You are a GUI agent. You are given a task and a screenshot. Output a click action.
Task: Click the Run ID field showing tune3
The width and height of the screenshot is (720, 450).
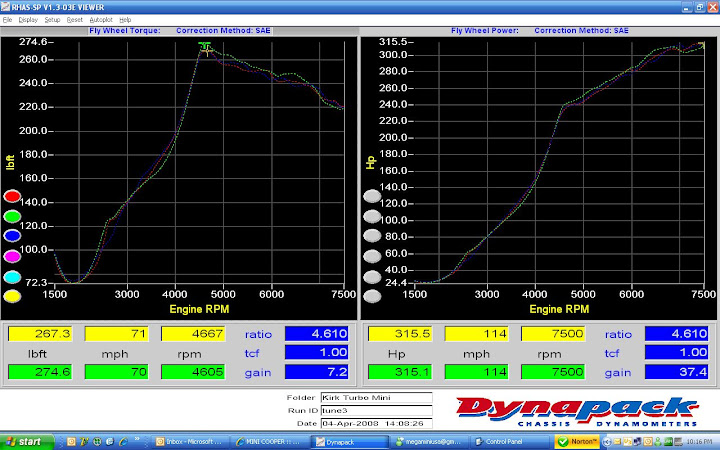coord(376,410)
